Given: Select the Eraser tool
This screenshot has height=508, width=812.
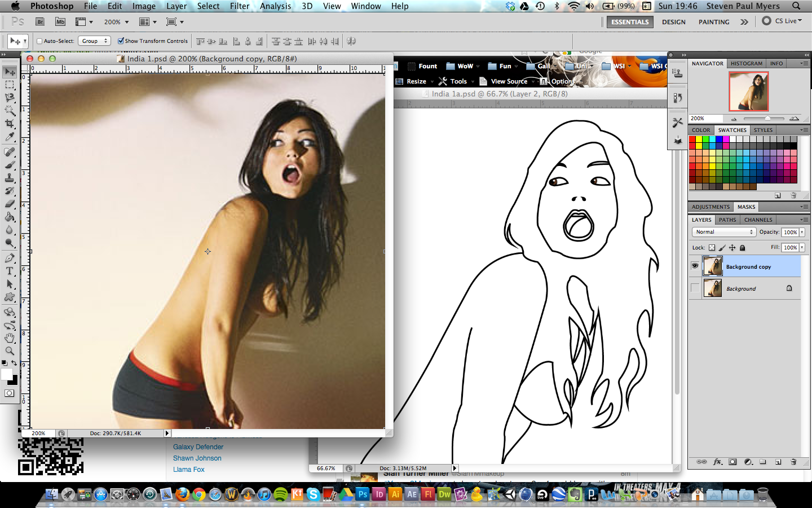Looking at the screenshot, I should [10, 204].
